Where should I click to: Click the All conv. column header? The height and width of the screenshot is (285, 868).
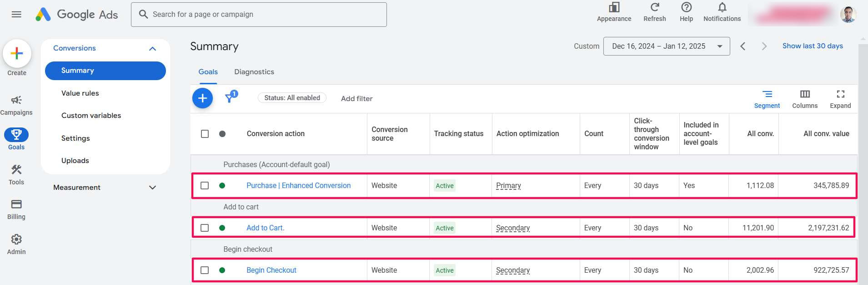760,134
